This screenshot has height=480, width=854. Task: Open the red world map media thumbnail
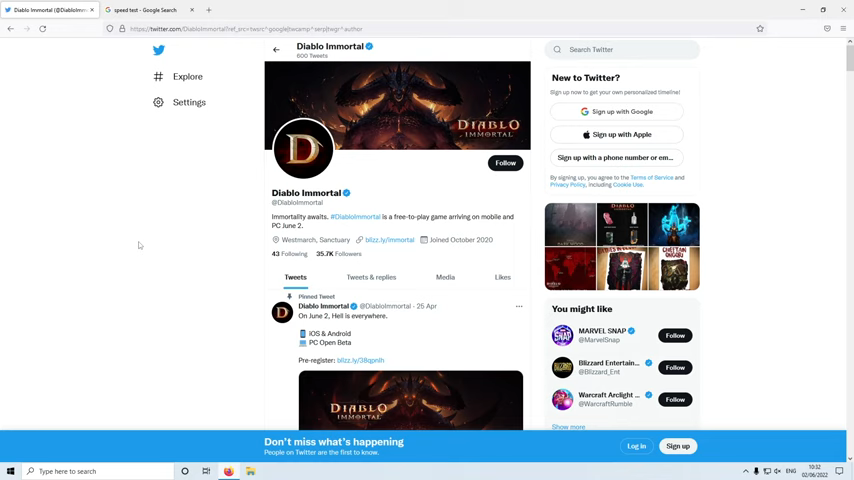(x=570, y=269)
